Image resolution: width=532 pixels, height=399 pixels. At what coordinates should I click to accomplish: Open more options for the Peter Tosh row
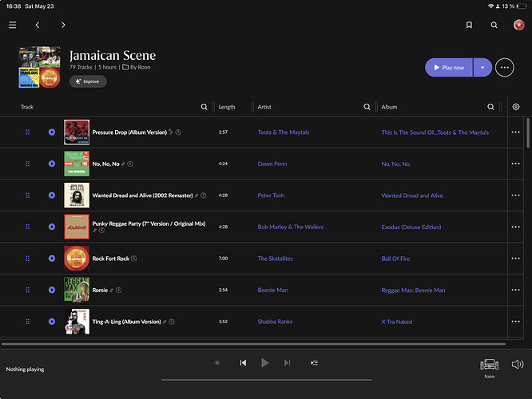point(516,196)
